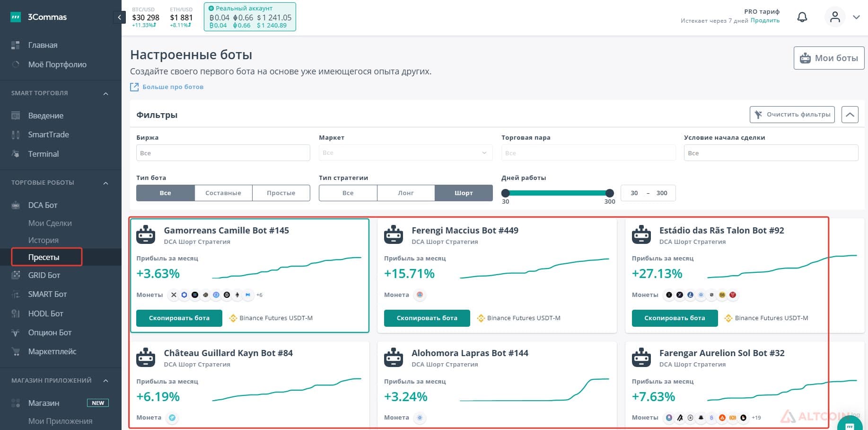This screenshot has height=430, width=868.
Task: Click the Биржа input field
Action: pyautogui.click(x=223, y=153)
